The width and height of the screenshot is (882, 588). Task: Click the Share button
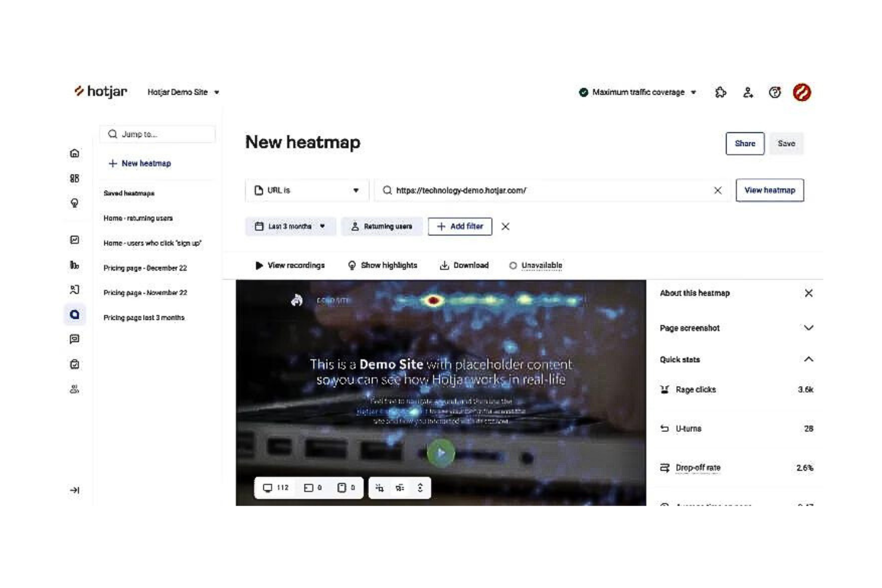[x=745, y=144]
